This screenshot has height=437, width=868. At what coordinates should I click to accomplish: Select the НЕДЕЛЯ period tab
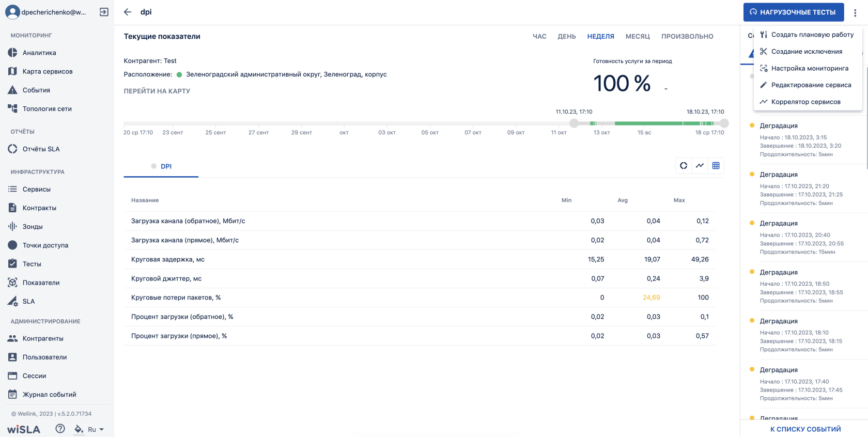pos(600,37)
